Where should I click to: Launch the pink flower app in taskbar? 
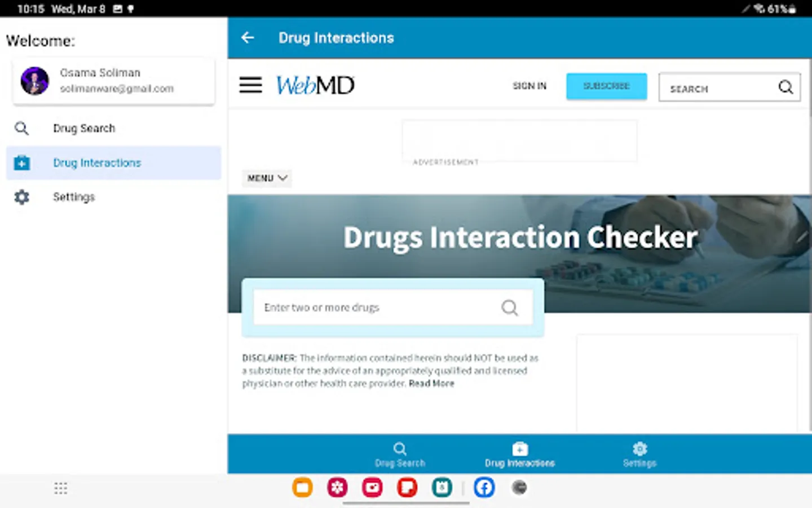(x=337, y=488)
